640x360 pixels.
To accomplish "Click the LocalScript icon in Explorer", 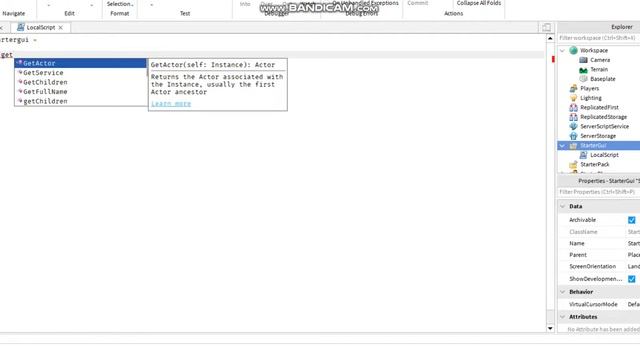I will click(583, 155).
